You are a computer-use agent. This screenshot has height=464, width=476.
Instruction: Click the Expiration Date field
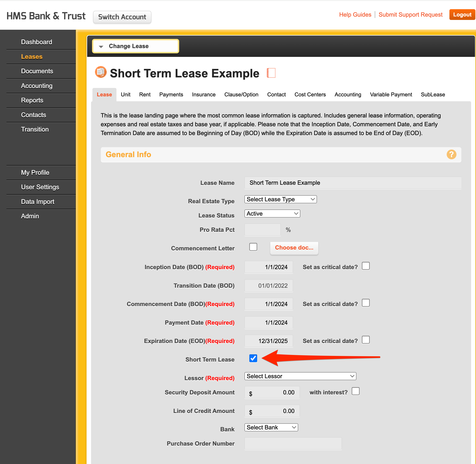[x=268, y=341]
